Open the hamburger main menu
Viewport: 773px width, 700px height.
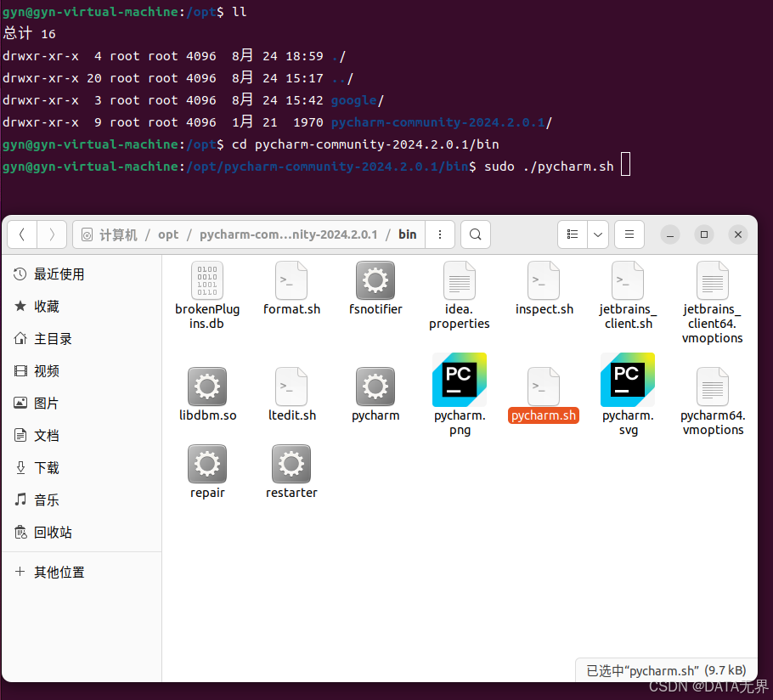tap(629, 234)
